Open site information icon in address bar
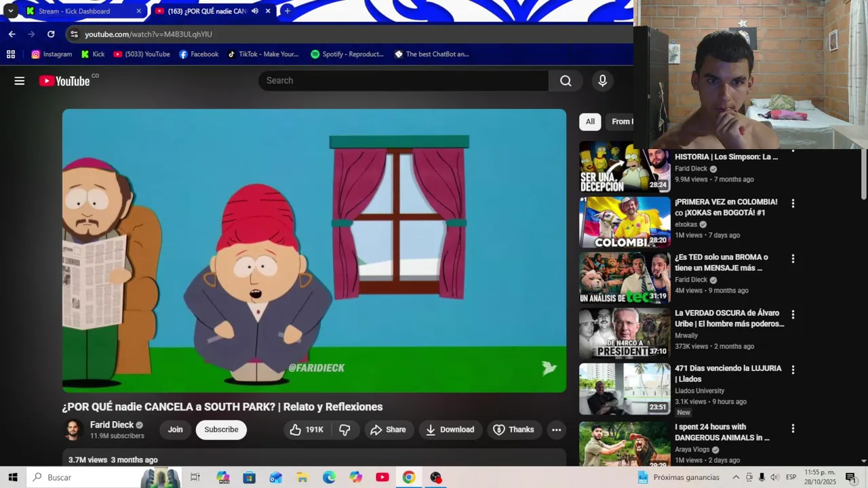 coord(74,34)
